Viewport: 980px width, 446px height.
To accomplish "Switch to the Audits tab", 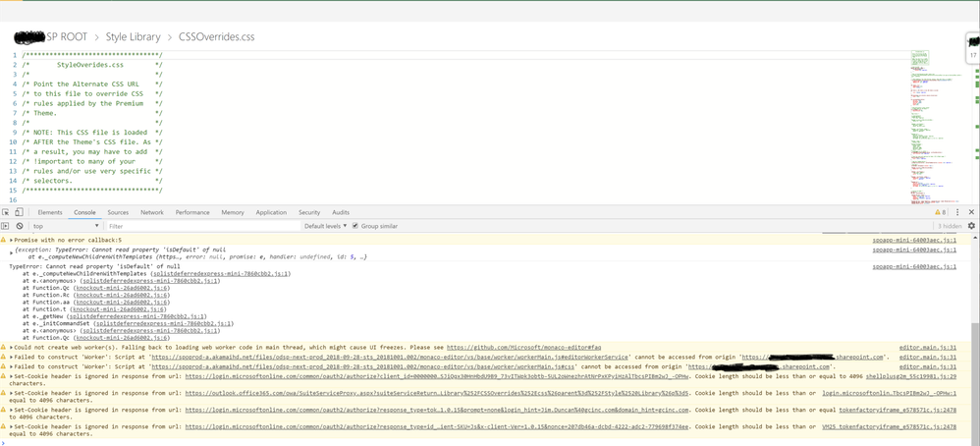I will (341, 212).
